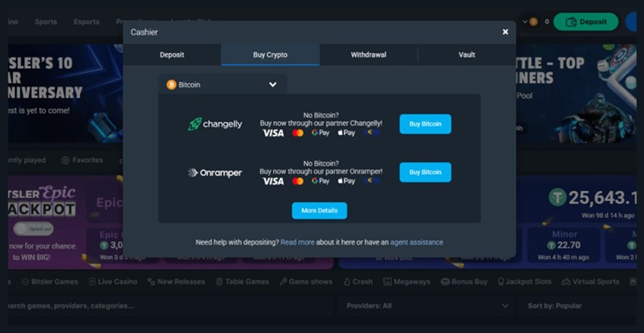644x333 pixels.
Task: Open the Vault tab
Action: coord(467,55)
